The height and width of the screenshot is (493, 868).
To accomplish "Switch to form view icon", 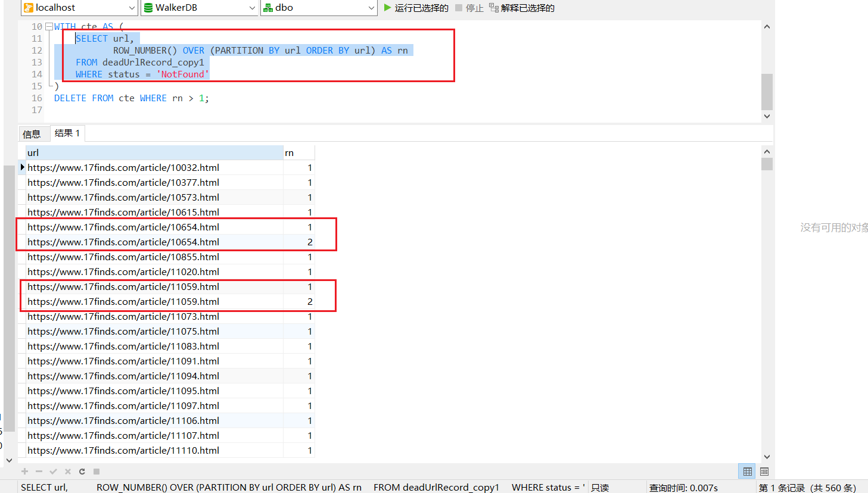I will pos(764,472).
